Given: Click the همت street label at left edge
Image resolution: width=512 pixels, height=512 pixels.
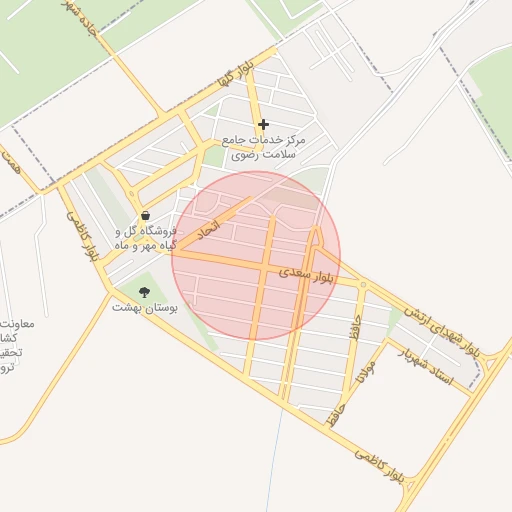Looking at the screenshot, I should tap(11, 162).
